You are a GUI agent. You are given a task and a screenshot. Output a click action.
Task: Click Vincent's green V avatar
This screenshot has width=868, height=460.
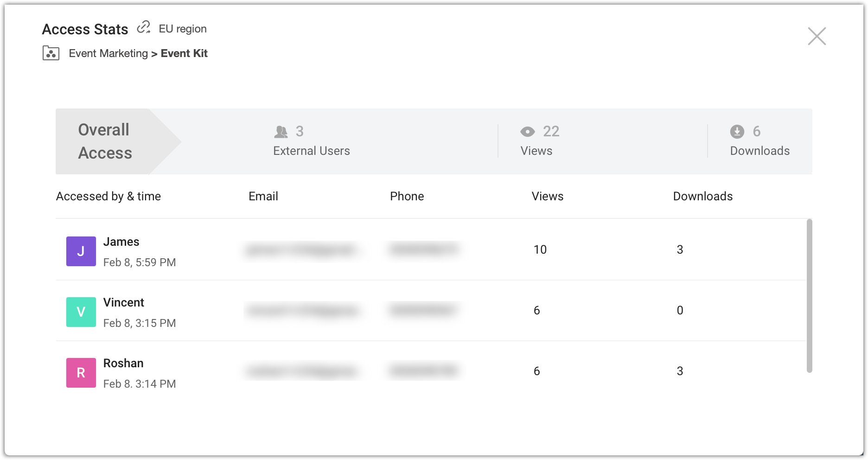(x=81, y=312)
